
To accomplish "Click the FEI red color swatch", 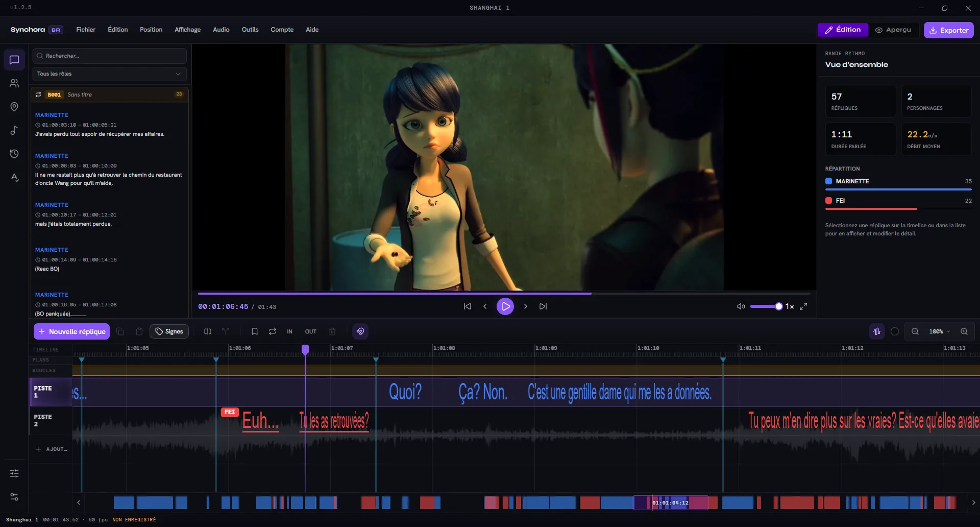I will pyautogui.click(x=828, y=201).
